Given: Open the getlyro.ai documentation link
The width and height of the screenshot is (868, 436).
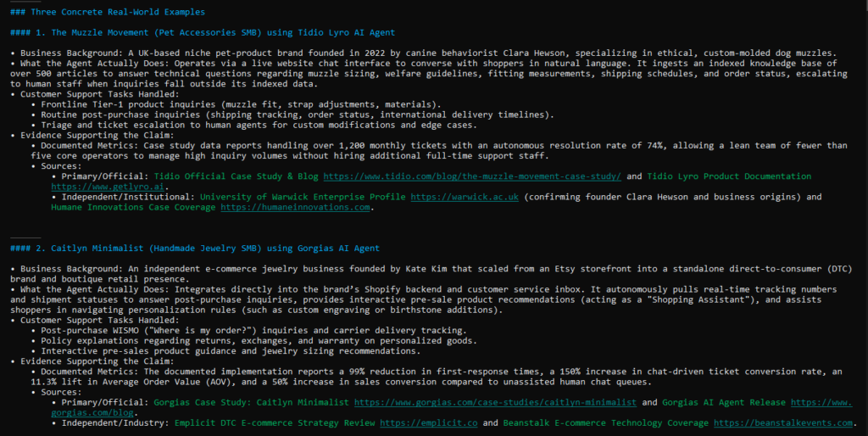Looking at the screenshot, I should 108,187.
